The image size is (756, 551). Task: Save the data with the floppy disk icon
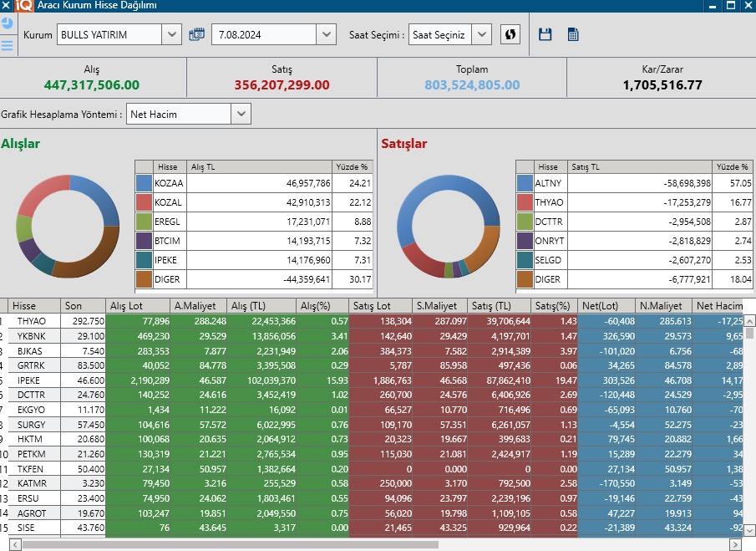tap(545, 35)
